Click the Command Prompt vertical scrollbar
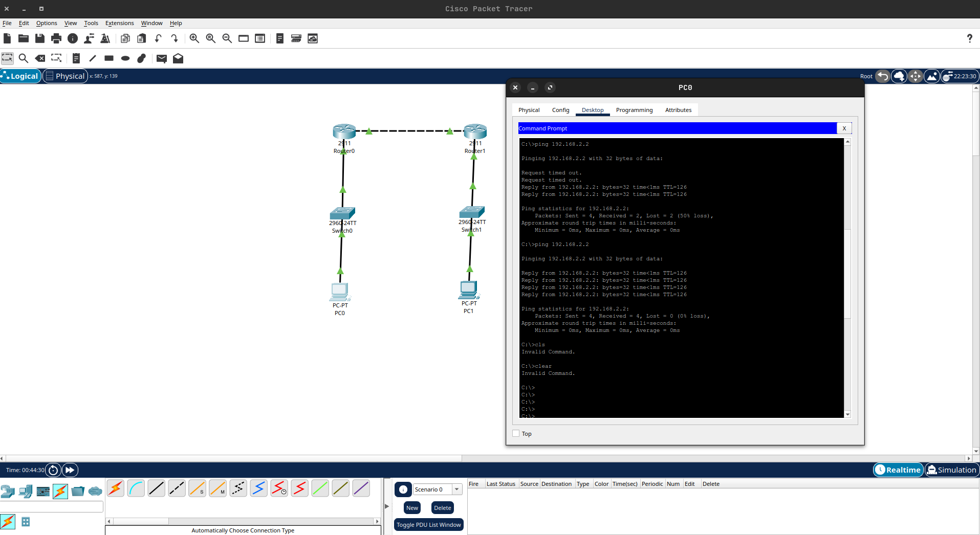 (847, 274)
